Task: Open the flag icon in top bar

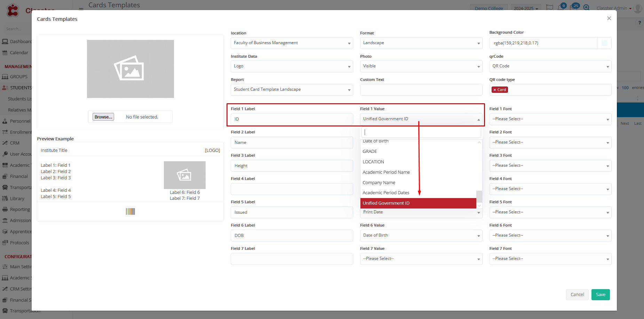Action: (x=549, y=7)
